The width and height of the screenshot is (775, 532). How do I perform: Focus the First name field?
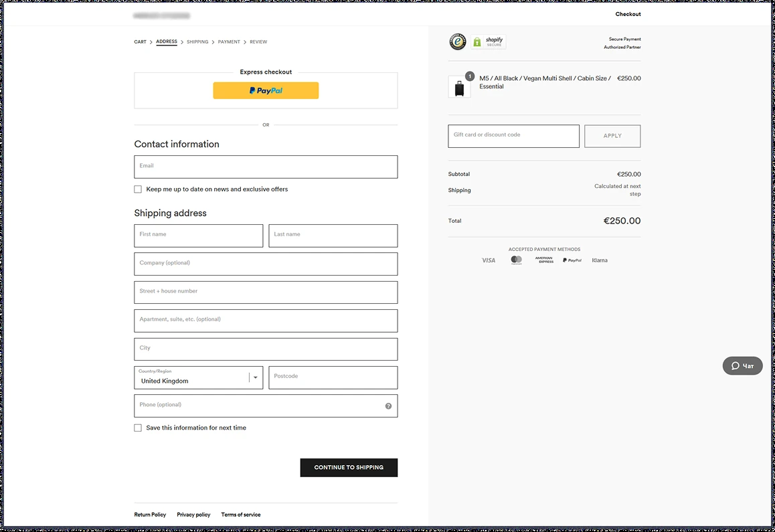(x=198, y=236)
